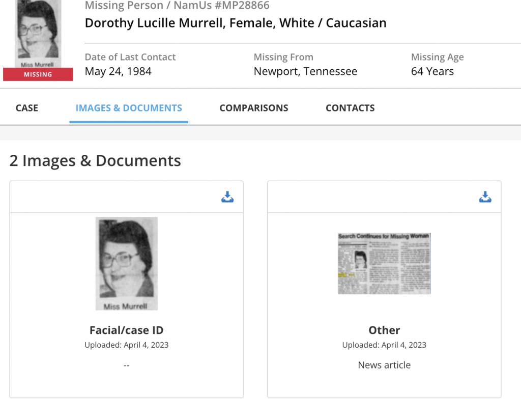Click the 64 Years missing age value
This screenshot has height=420, width=521.
tap(432, 71)
